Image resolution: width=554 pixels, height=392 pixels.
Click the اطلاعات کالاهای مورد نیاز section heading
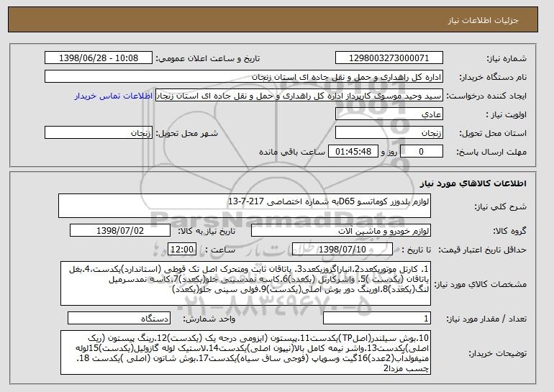click(473, 183)
